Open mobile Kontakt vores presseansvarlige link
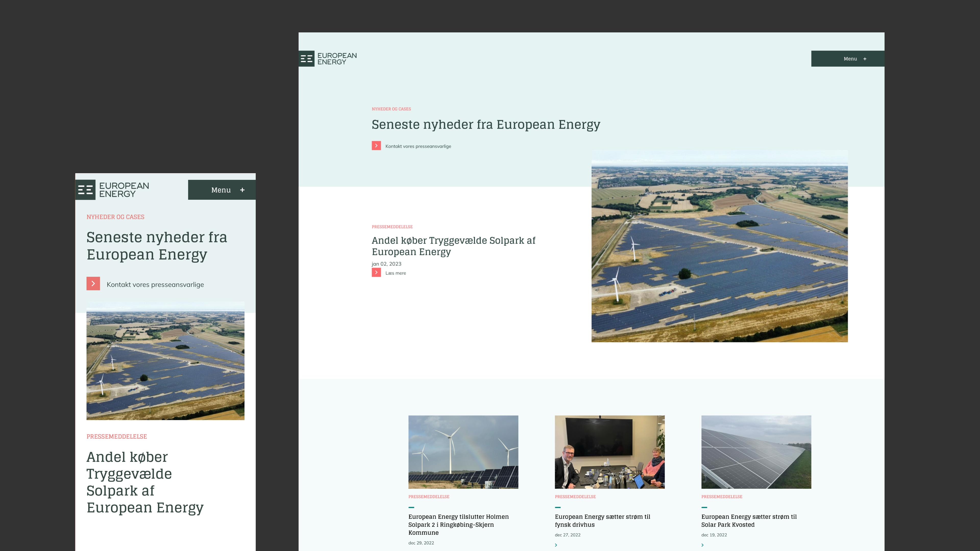980x551 pixels. point(155,284)
